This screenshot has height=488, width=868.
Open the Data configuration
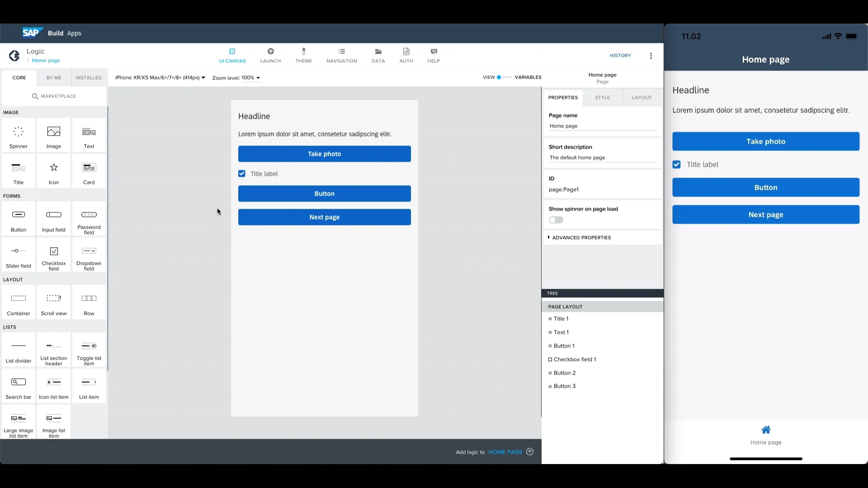(x=378, y=55)
